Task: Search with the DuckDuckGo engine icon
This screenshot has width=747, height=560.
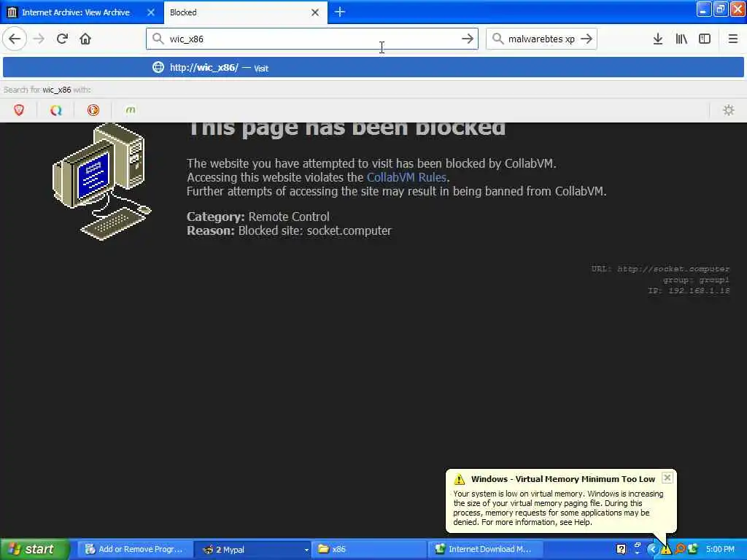Action: pos(93,111)
